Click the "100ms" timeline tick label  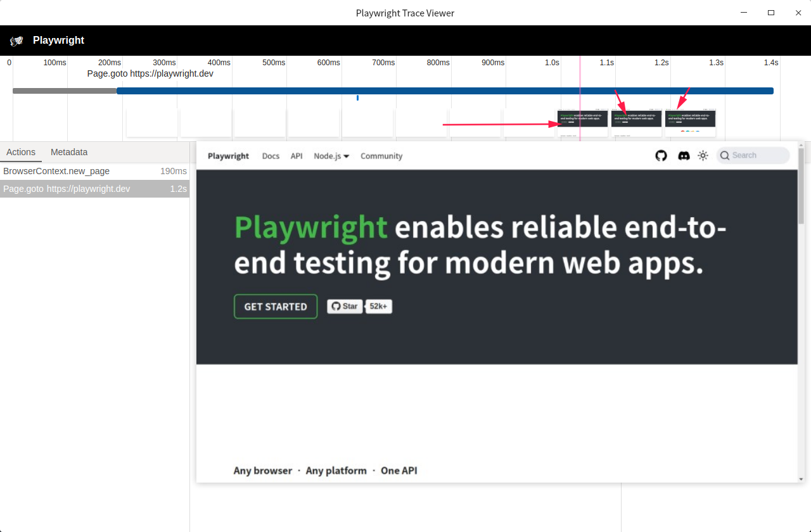54,63
